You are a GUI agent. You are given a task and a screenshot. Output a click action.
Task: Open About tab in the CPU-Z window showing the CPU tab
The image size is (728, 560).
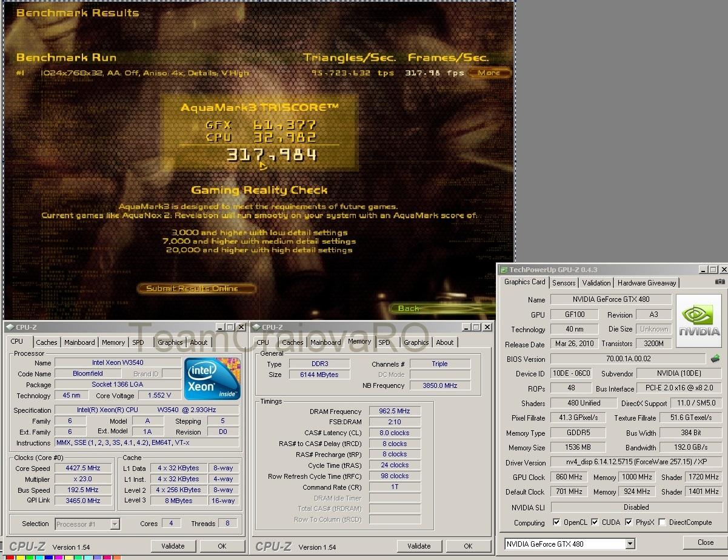point(199,342)
